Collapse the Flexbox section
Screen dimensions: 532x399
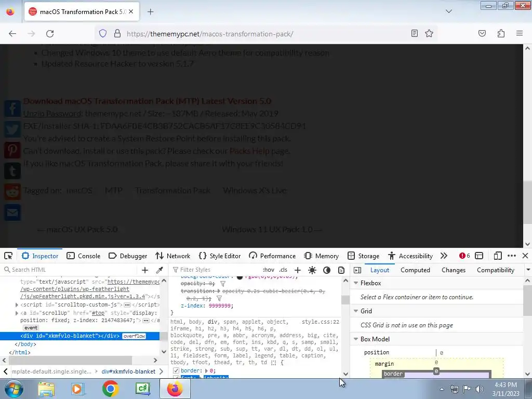point(356,283)
